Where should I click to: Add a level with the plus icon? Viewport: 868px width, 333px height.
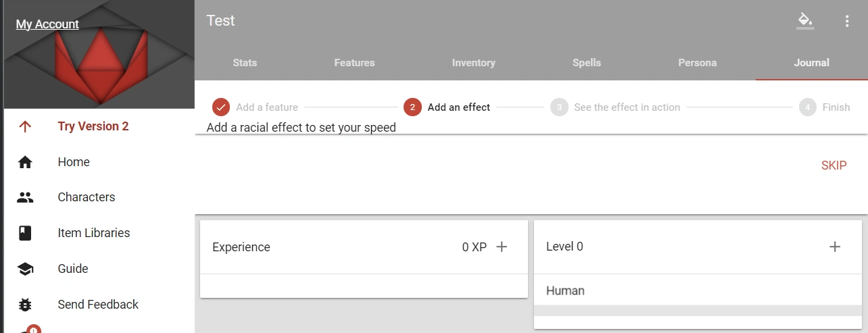click(835, 247)
